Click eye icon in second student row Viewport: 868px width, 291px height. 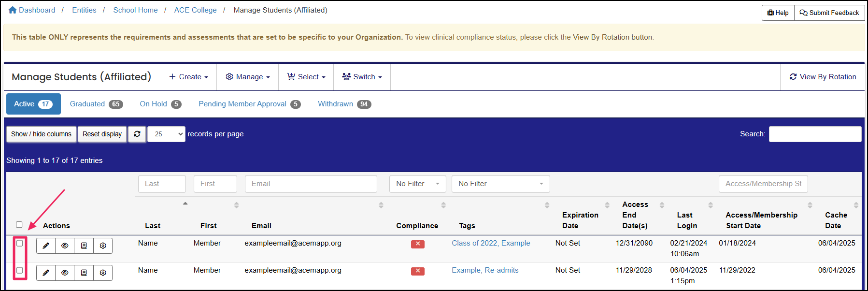click(65, 273)
